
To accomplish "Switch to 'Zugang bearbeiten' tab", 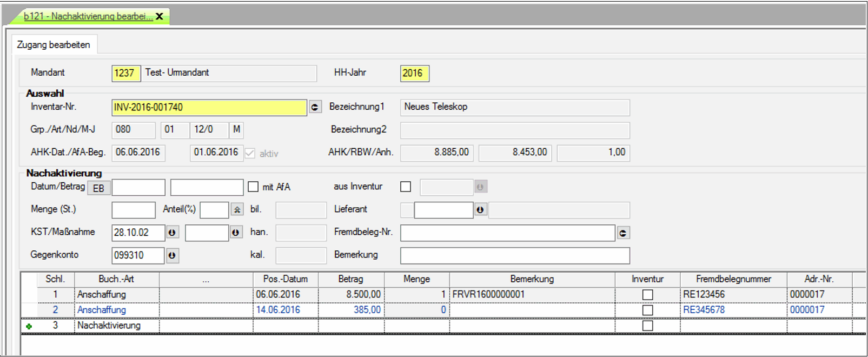I will point(54,45).
